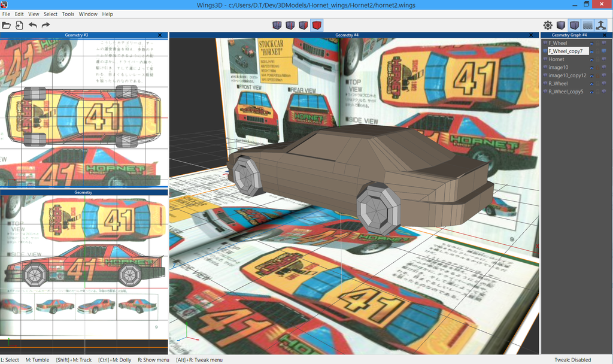The width and height of the screenshot is (613, 364).
Task: Click the Open file folder icon
Action: coord(7,25)
